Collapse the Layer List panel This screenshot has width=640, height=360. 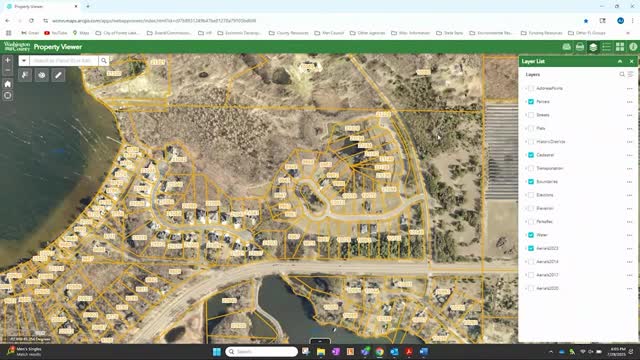click(620, 61)
